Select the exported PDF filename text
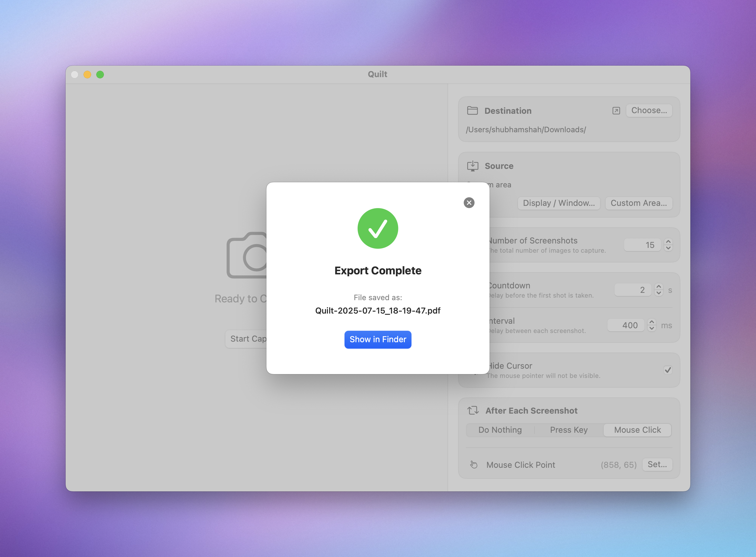The height and width of the screenshot is (557, 756). (x=378, y=311)
